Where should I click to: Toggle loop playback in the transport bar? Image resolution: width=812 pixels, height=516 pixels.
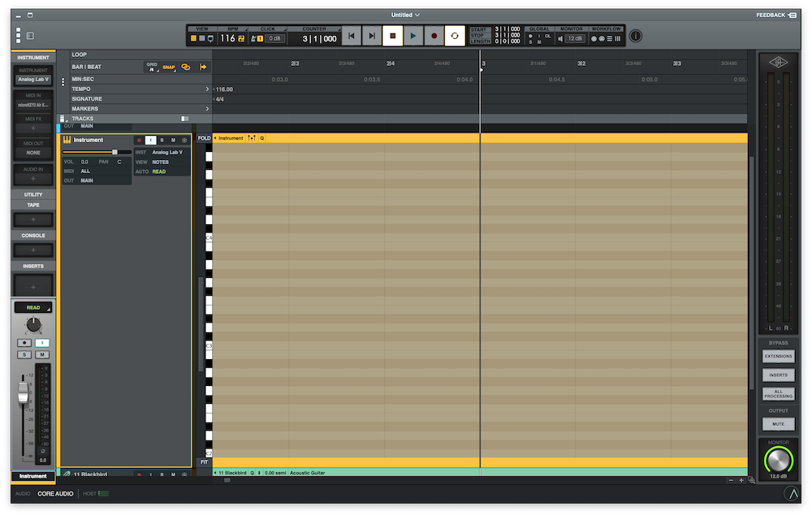pos(455,36)
